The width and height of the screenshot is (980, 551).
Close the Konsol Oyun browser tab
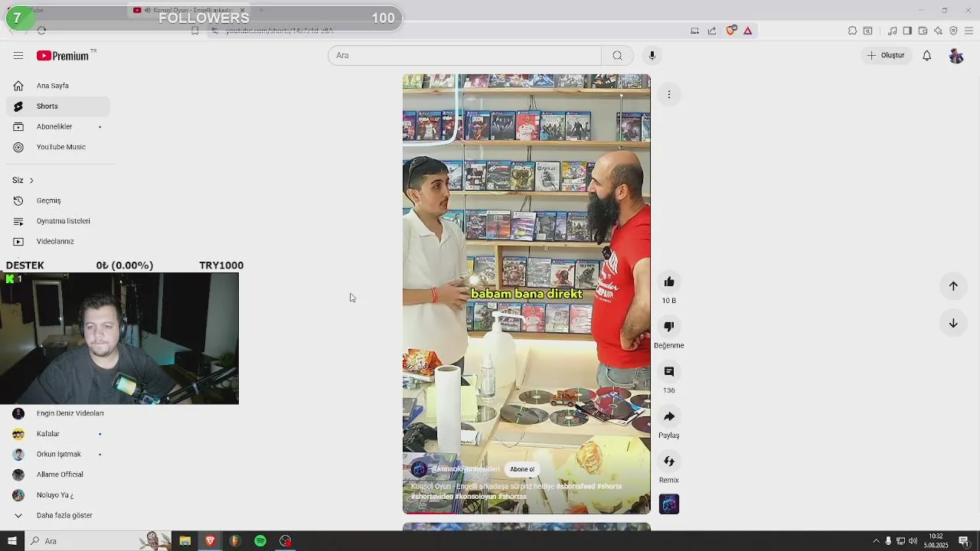tap(242, 10)
